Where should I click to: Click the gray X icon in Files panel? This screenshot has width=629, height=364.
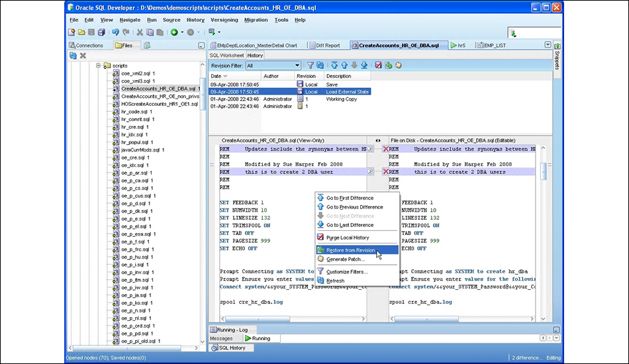pos(83,56)
